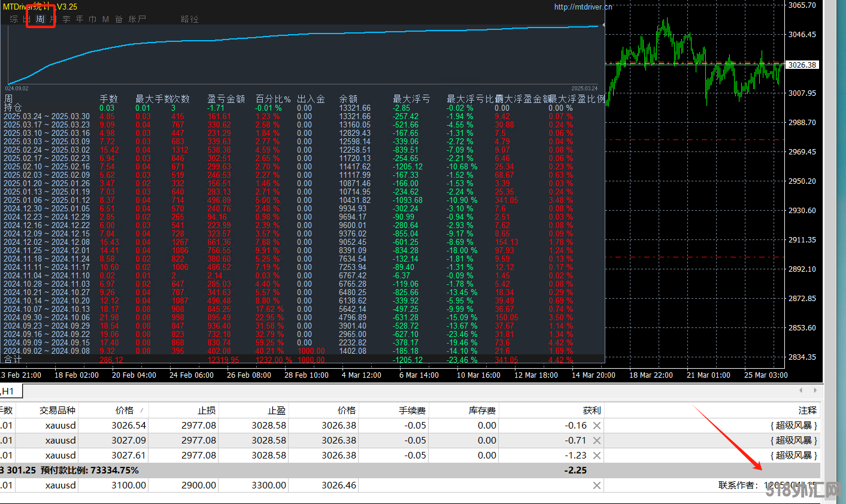Open the mtdriver.cn website link

[x=583, y=7]
